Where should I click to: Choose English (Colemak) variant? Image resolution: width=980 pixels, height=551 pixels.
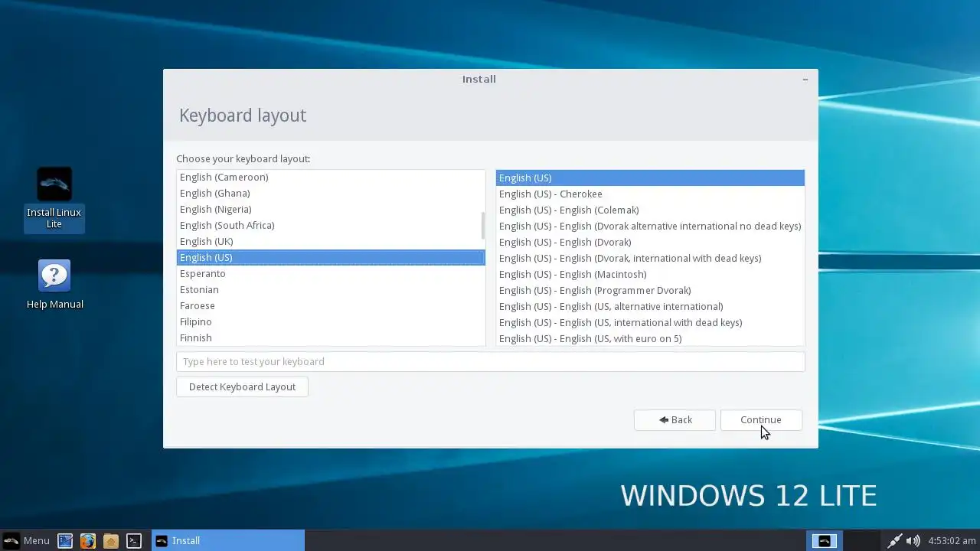650,210
